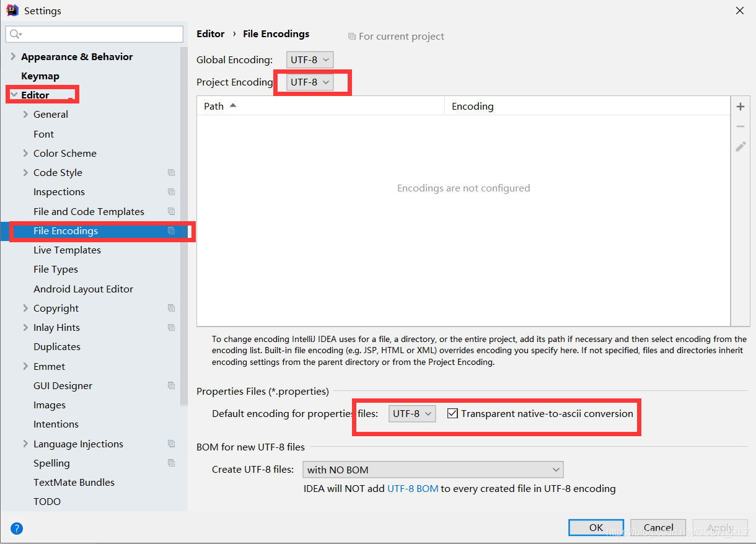Click the help question mark icon
This screenshot has width=756, height=544.
point(17,529)
